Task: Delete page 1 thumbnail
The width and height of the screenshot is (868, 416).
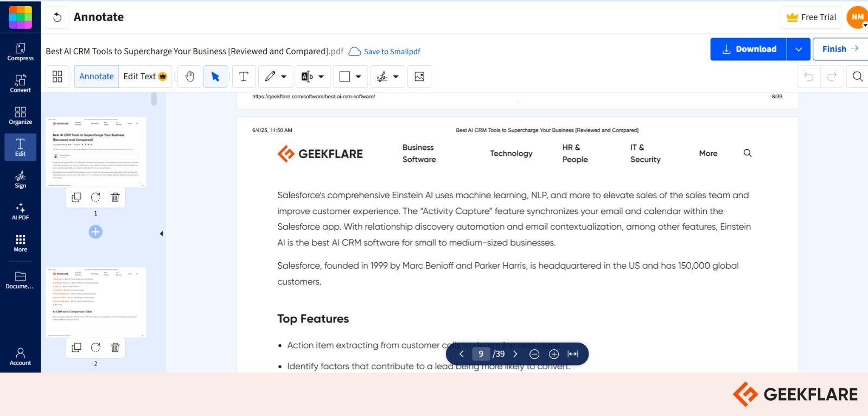Action: 115,197
